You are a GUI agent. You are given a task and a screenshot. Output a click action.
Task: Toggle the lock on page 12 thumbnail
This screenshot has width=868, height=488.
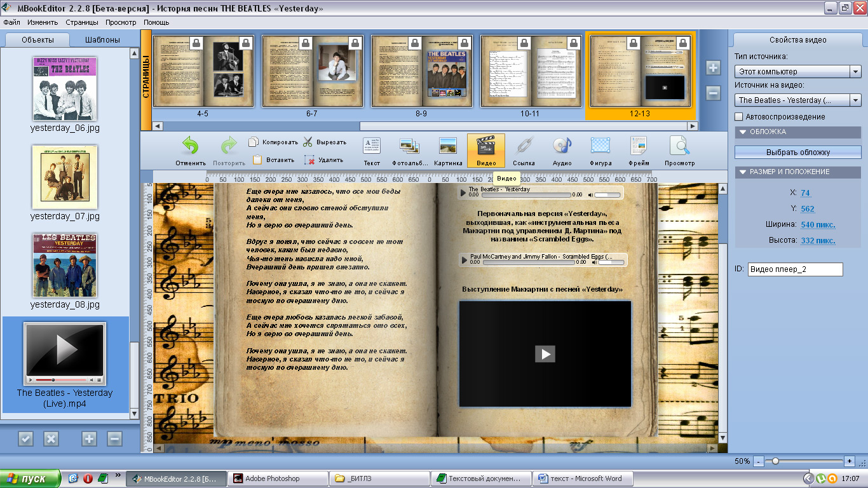tap(634, 43)
